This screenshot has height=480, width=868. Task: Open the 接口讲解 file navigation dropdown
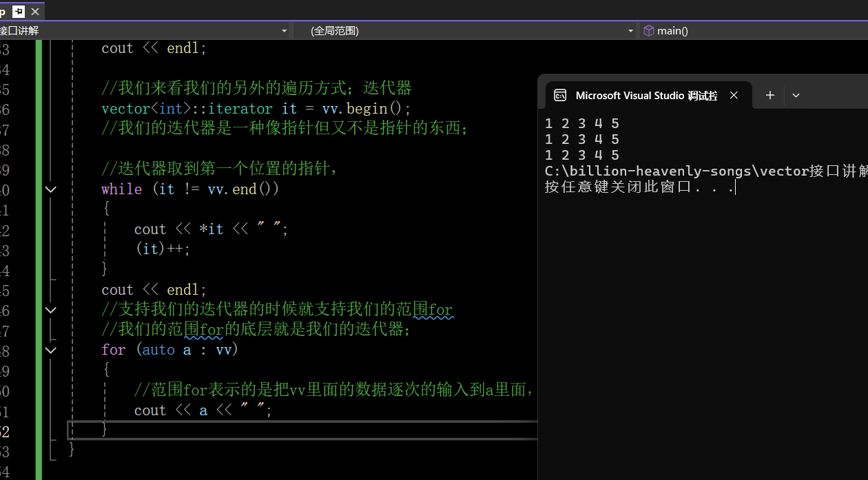(283, 30)
